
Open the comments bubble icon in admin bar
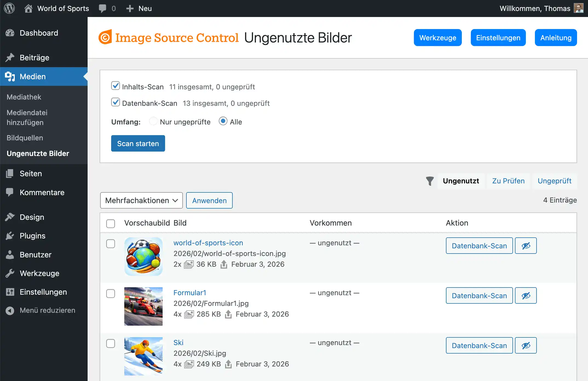coord(103,8)
